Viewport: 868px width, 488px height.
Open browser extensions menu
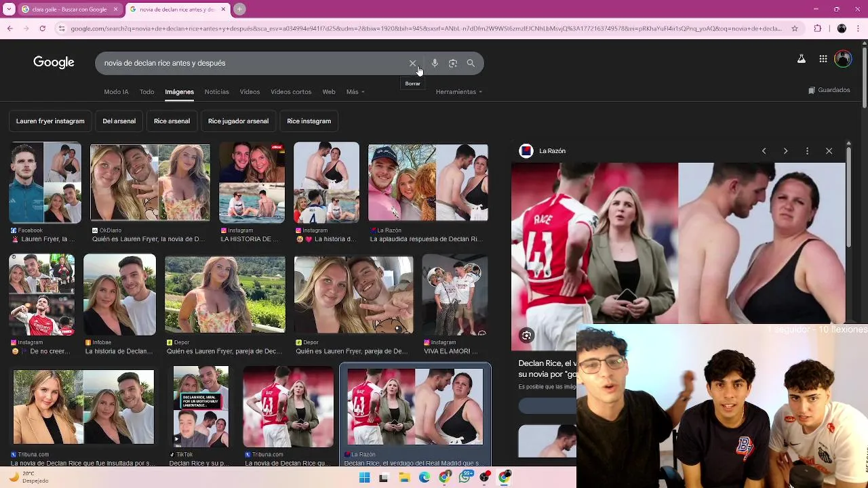point(817,28)
